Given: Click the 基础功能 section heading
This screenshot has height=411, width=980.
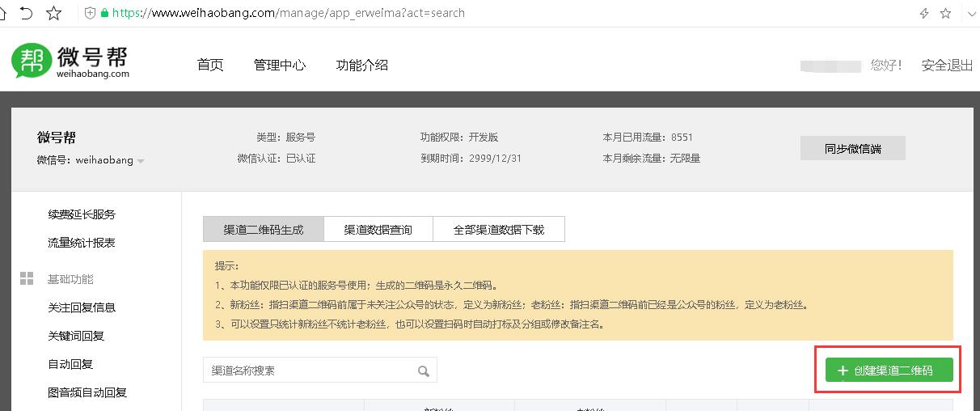Looking at the screenshot, I should (x=70, y=279).
